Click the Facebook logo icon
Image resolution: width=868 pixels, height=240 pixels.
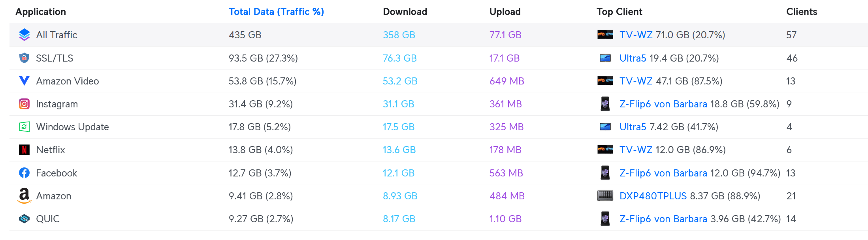[24, 173]
